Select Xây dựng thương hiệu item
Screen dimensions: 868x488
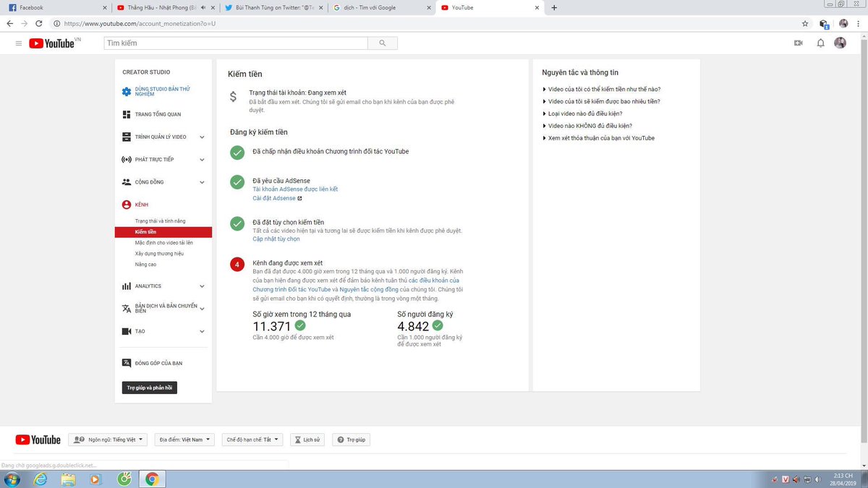(159, 254)
